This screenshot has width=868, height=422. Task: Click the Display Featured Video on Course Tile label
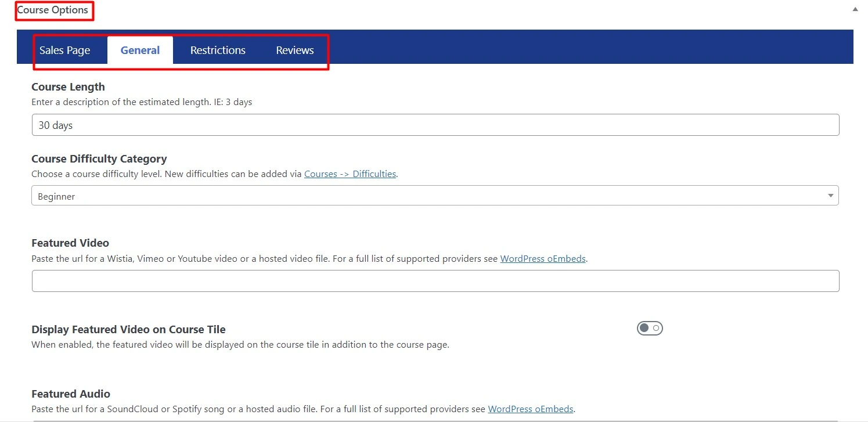[x=128, y=329]
